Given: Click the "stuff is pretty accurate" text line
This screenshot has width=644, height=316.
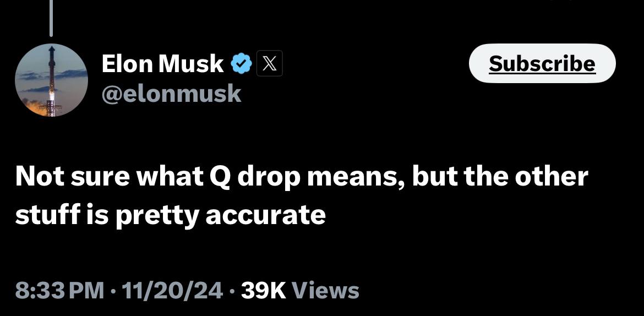Looking at the screenshot, I should click(x=170, y=215).
